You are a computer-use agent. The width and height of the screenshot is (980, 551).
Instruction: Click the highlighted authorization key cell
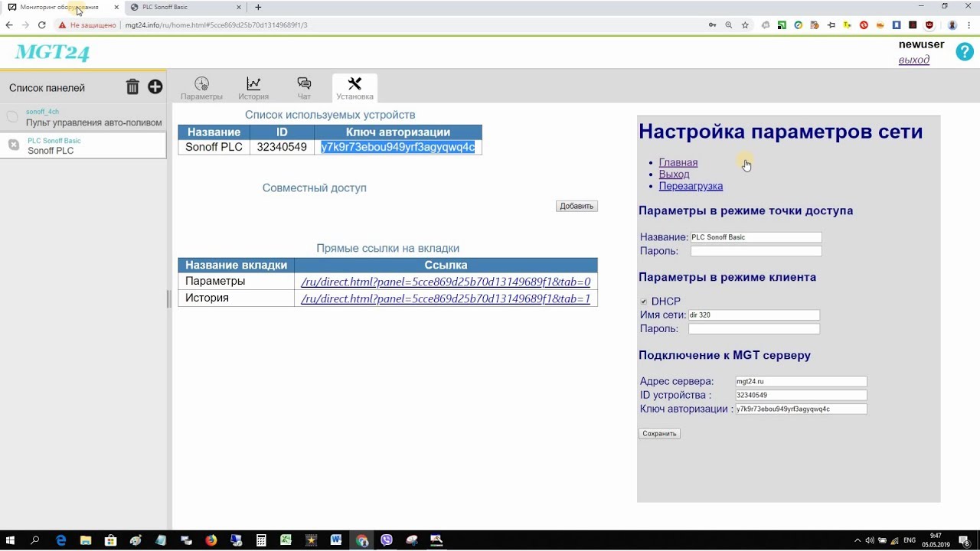(x=397, y=147)
